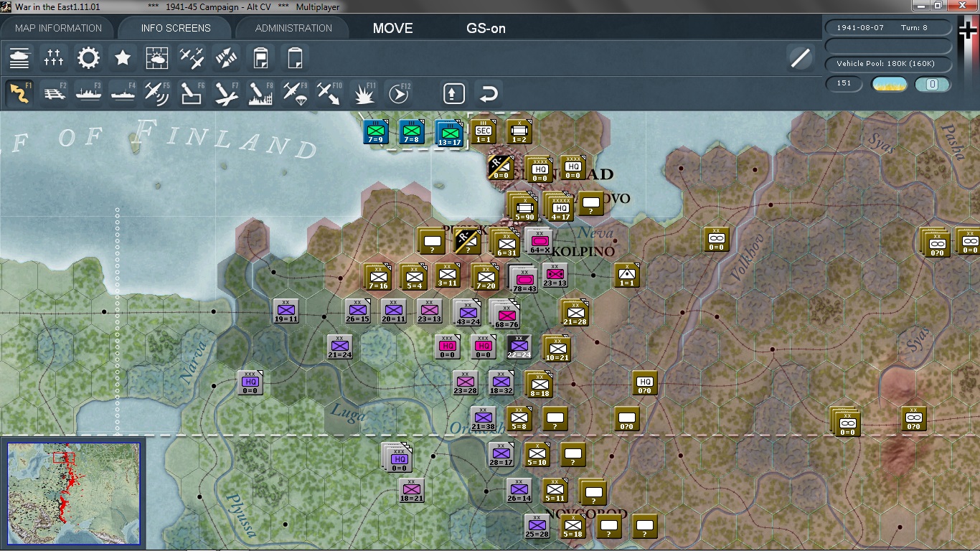Select the purple 43=24 infantry stack

pyautogui.click(x=468, y=313)
